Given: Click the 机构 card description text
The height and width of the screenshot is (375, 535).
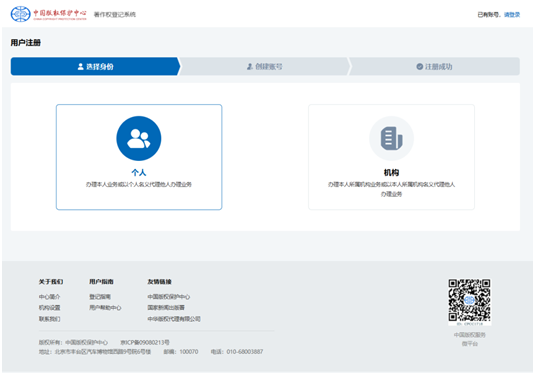Looking at the screenshot, I should [391, 189].
